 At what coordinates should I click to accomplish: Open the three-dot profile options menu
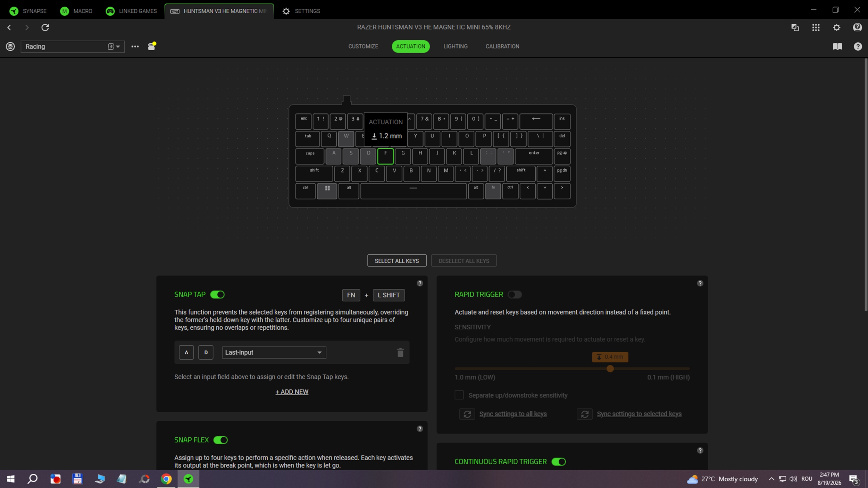[135, 47]
